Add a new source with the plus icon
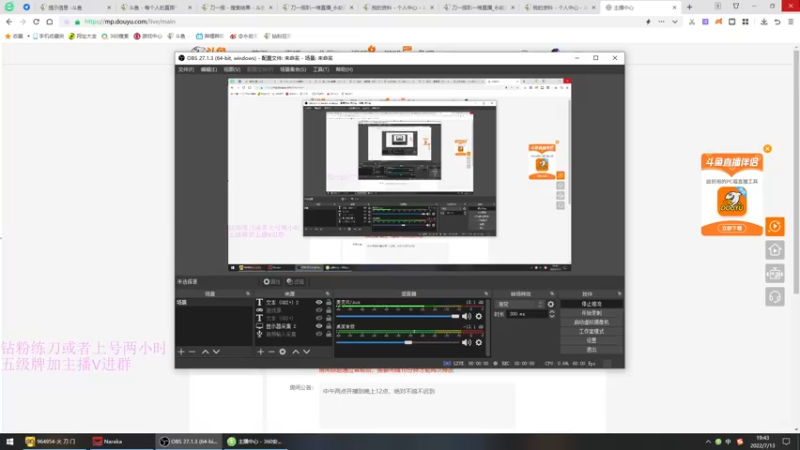This screenshot has width=800, height=450. point(261,352)
